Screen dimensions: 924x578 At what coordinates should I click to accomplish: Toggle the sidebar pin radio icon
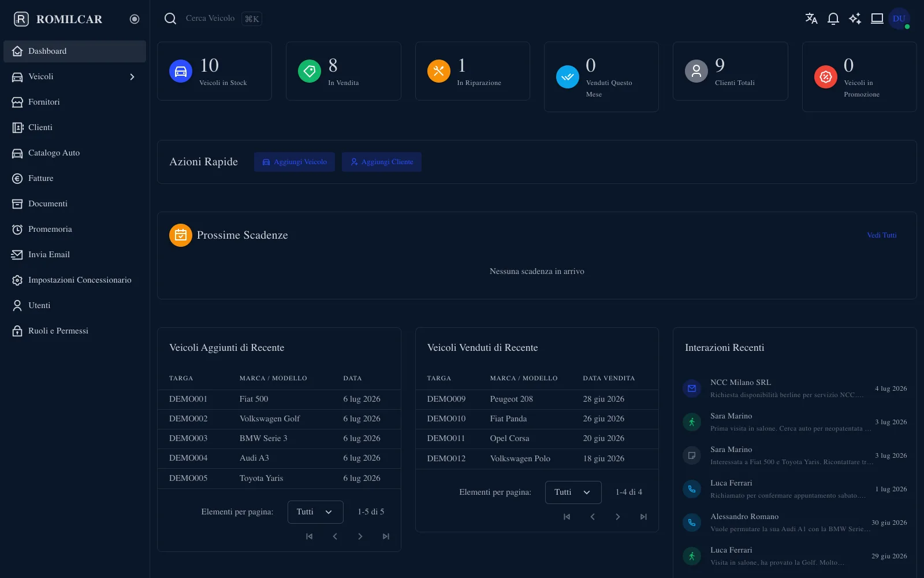pyautogui.click(x=135, y=19)
